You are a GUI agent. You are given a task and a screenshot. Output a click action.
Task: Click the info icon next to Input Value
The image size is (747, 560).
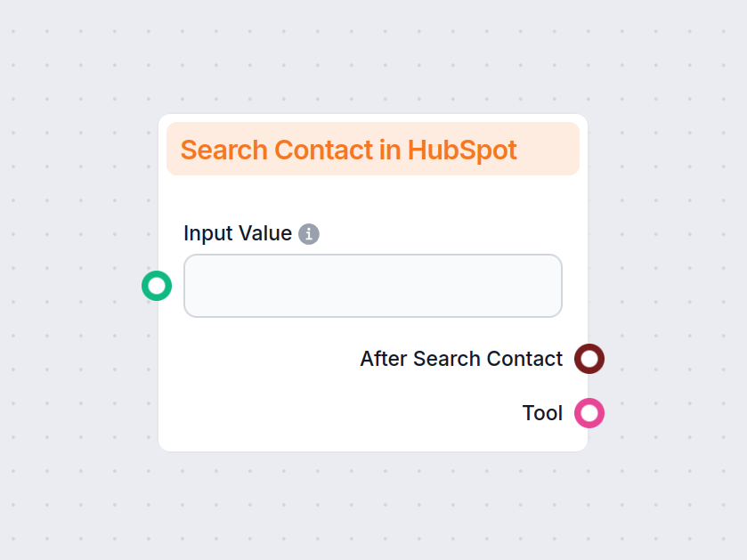[309, 233]
